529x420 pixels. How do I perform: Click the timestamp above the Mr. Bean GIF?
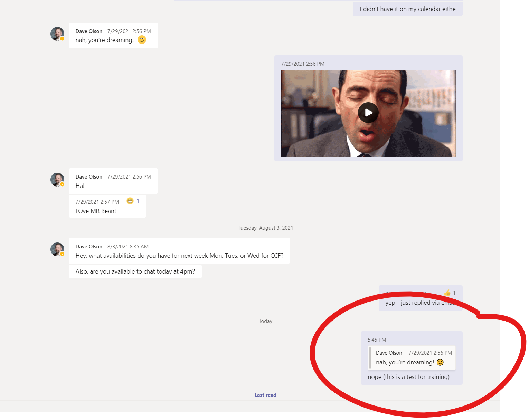[303, 64]
